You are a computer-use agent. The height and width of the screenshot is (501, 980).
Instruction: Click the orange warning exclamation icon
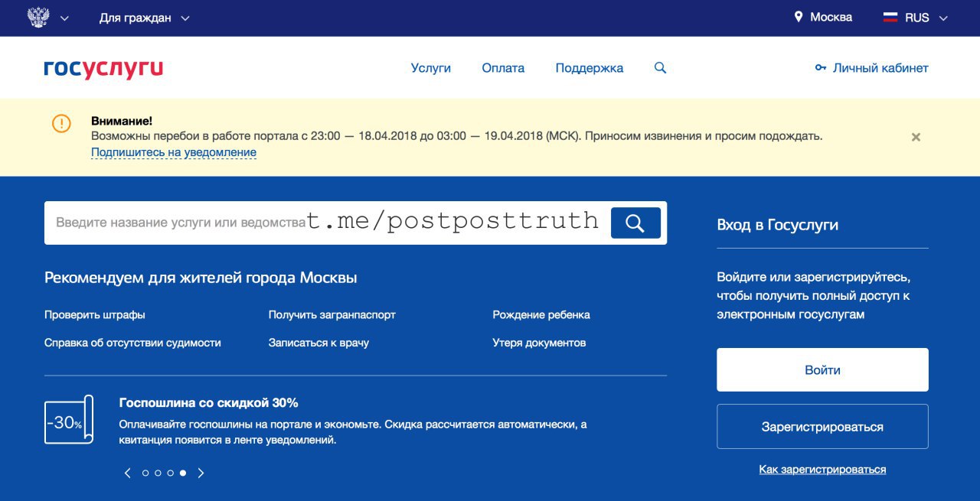(61, 123)
